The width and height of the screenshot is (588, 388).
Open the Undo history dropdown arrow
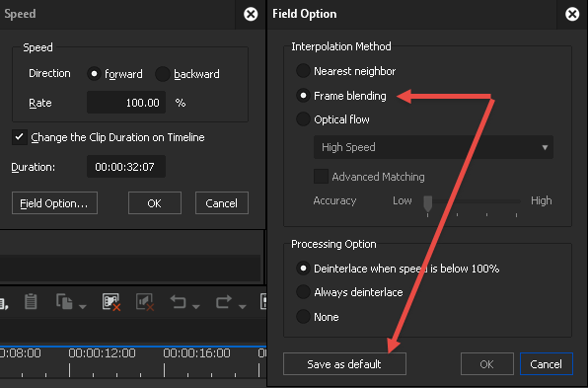[x=195, y=307]
